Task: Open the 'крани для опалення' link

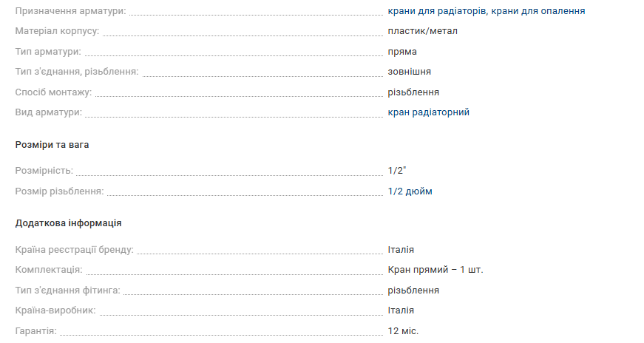Action: tap(538, 11)
